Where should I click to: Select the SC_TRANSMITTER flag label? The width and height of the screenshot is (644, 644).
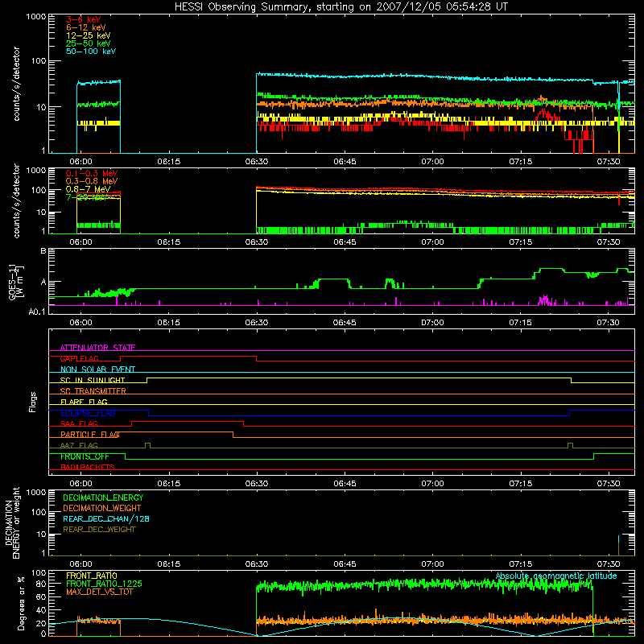click(x=93, y=391)
